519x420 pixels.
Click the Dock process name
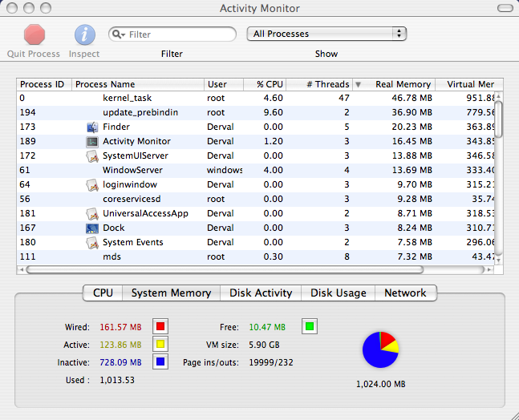tap(114, 228)
